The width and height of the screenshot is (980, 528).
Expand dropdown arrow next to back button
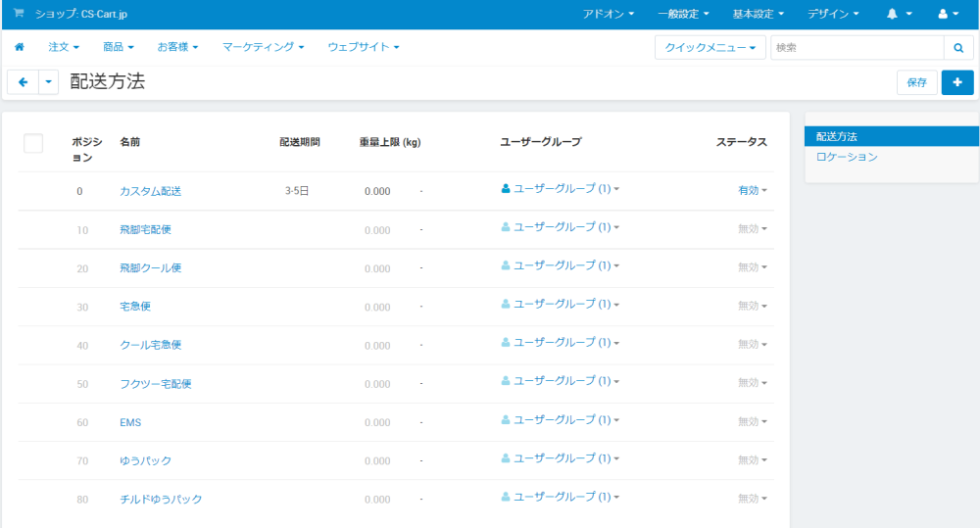pos(49,82)
